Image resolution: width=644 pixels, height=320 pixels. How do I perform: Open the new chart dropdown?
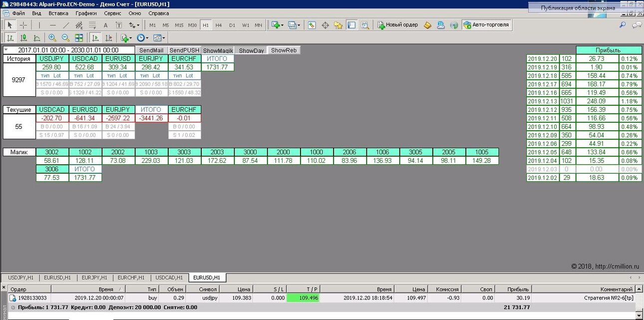tap(277, 25)
